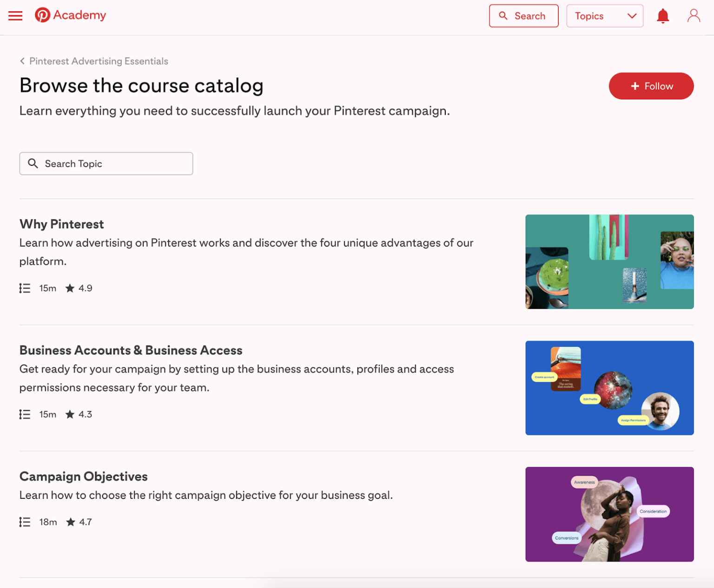
Task: Focus the Search Topic input field
Action: pyautogui.click(x=106, y=163)
